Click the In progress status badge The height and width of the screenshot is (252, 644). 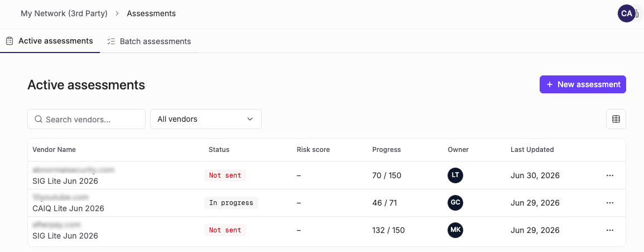click(x=231, y=203)
